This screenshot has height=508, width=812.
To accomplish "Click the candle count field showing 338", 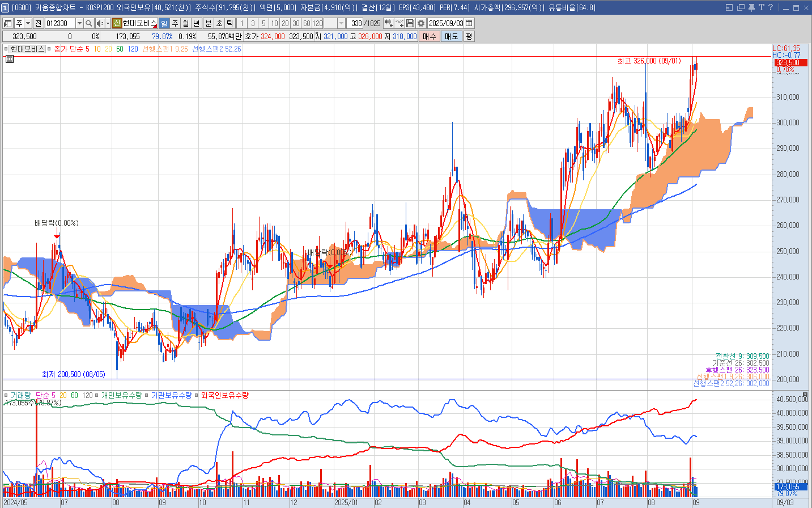I will [x=355, y=23].
